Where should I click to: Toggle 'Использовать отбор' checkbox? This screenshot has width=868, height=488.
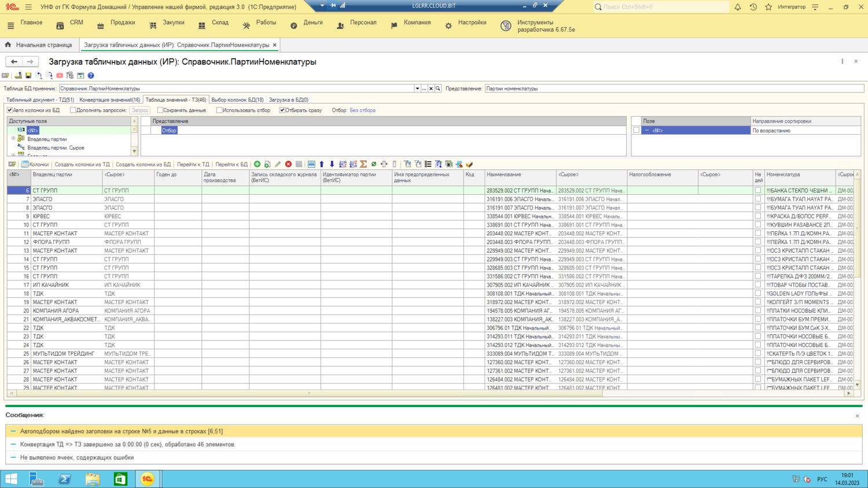coord(219,110)
